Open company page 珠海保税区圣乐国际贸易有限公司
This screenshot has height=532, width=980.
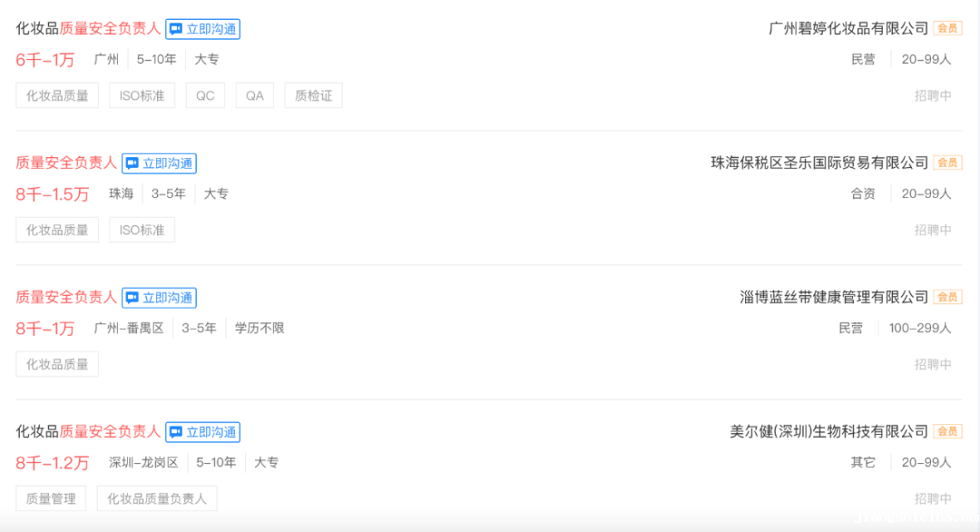click(x=819, y=163)
